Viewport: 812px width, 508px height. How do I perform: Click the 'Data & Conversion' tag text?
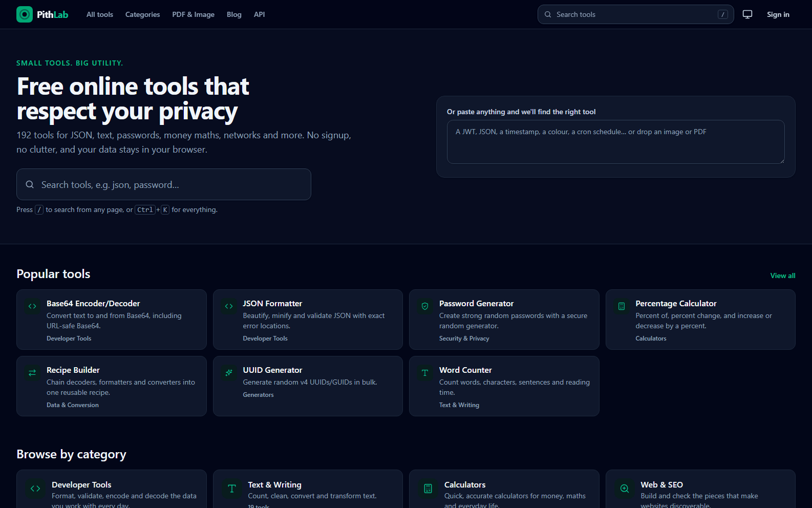(x=73, y=405)
